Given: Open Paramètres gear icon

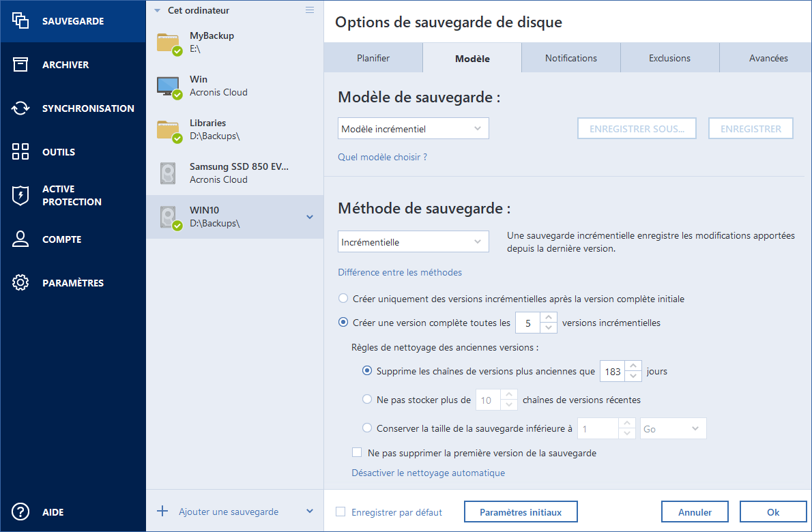Looking at the screenshot, I should pos(21,283).
